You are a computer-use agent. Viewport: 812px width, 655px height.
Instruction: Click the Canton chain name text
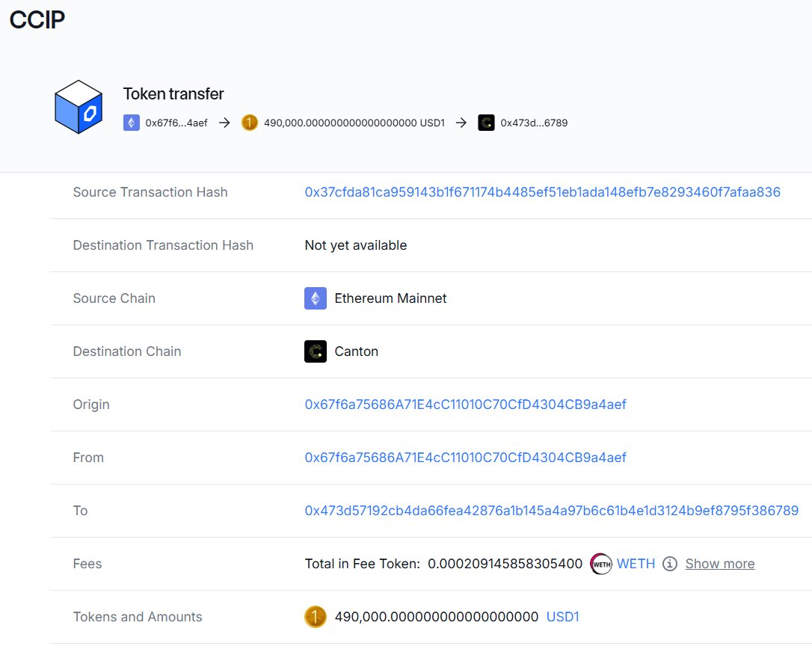(357, 351)
